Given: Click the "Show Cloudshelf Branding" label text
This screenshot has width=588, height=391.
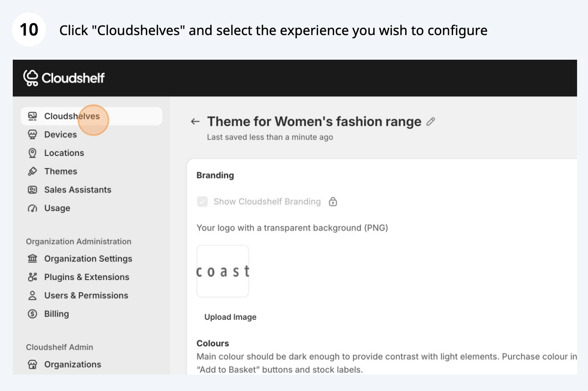Looking at the screenshot, I should click(x=267, y=201).
